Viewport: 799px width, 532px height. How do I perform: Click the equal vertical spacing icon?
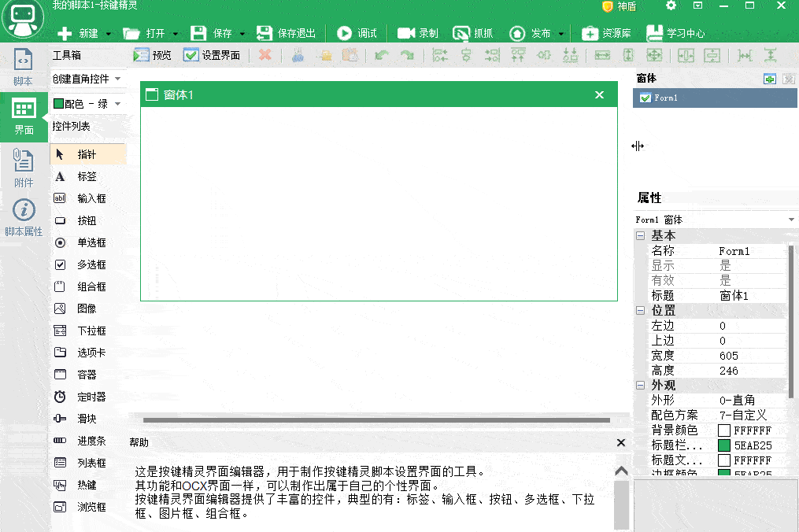[x=771, y=55]
